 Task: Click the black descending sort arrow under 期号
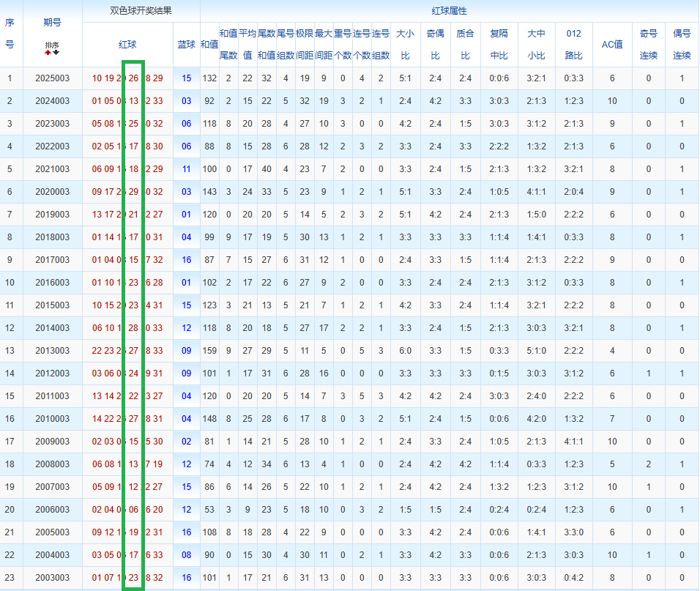point(56,53)
